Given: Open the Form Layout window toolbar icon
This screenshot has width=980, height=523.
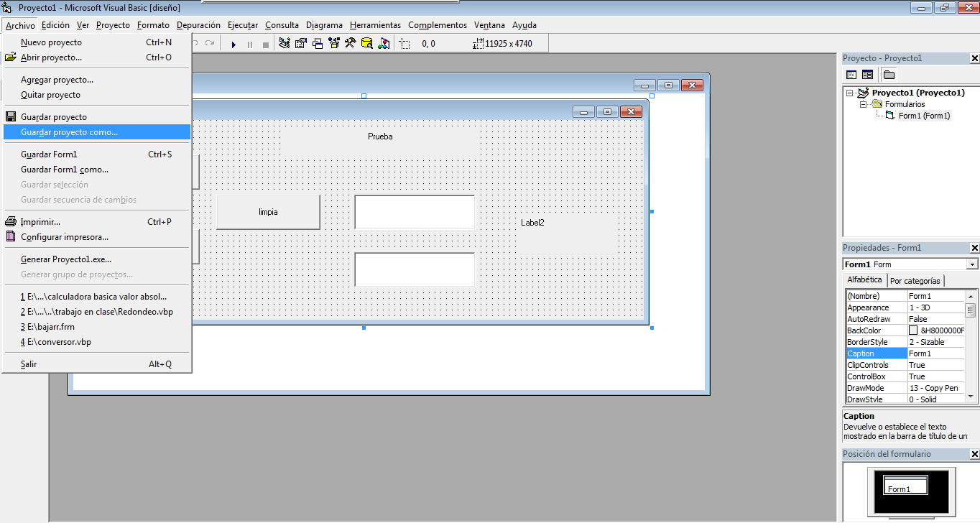Looking at the screenshot, I should tap(318, 44).
